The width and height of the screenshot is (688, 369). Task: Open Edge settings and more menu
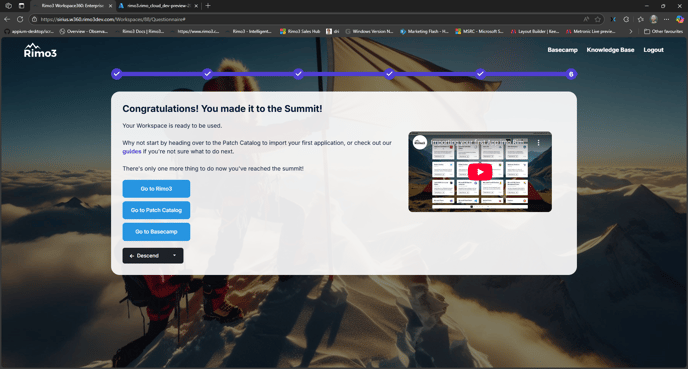click(666, 19)
